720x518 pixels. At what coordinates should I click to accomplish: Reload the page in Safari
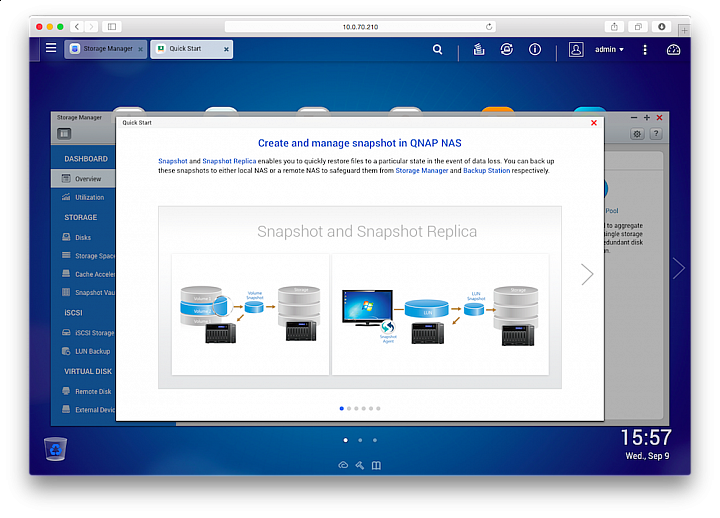point(489,27)
